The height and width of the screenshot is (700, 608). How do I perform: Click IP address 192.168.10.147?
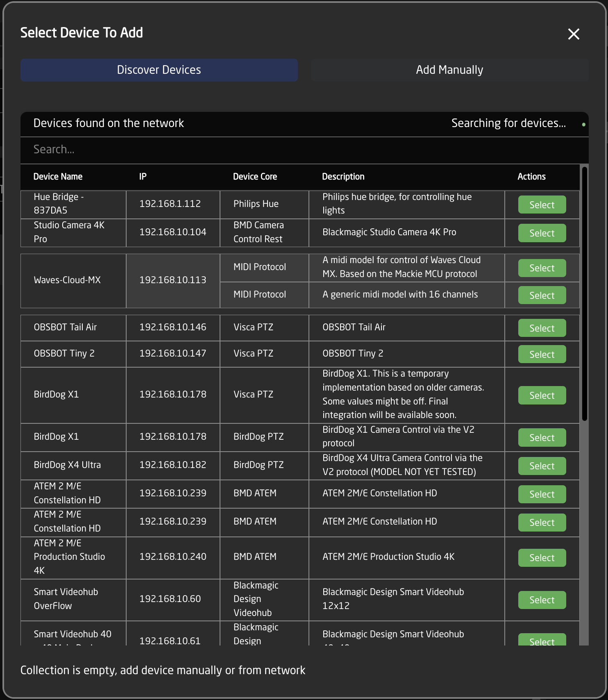tap(173, 353)
